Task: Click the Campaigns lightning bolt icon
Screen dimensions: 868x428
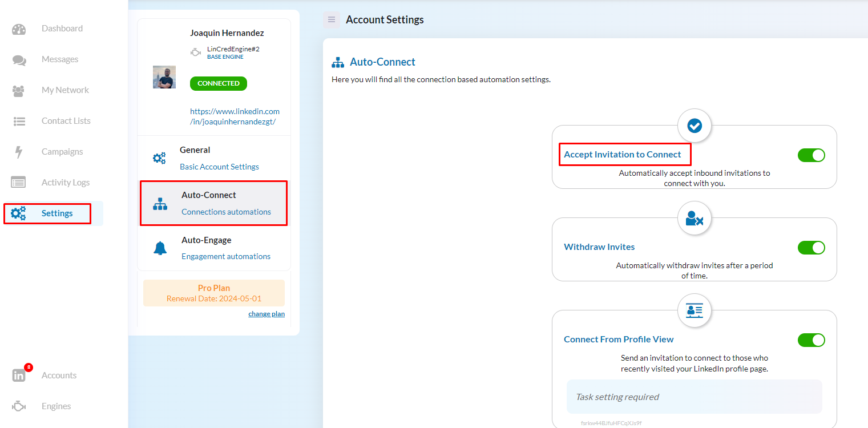Action: tap(19, 152)
